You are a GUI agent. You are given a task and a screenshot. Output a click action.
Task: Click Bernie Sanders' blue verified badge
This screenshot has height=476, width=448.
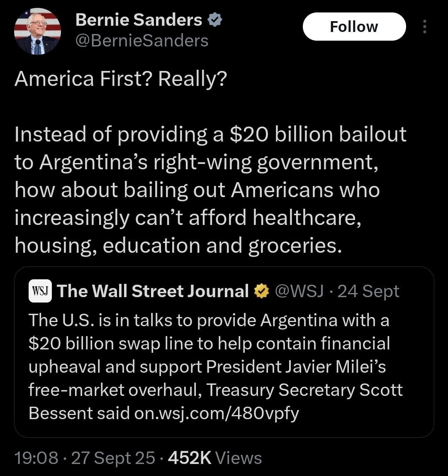tap(215, 20)
